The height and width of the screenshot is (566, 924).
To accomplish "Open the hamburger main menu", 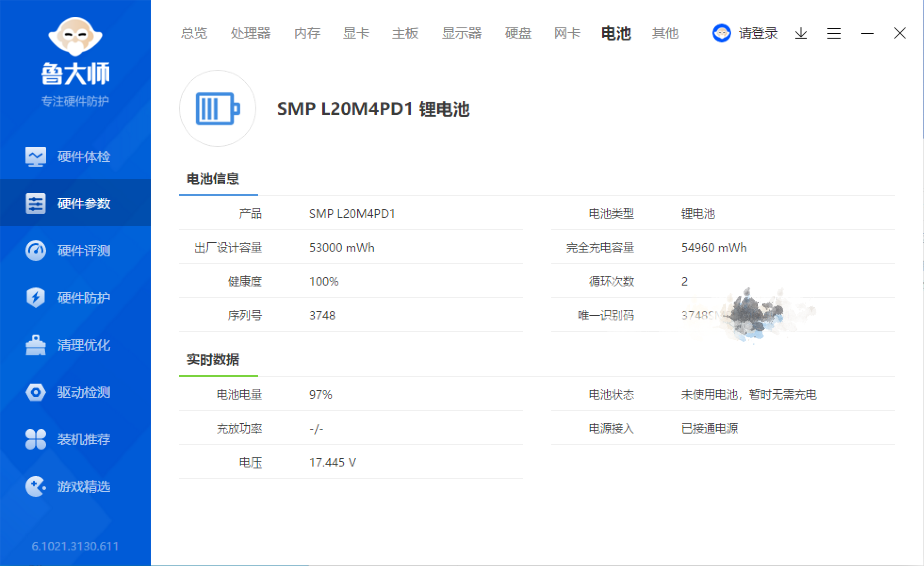I will 834,33.
